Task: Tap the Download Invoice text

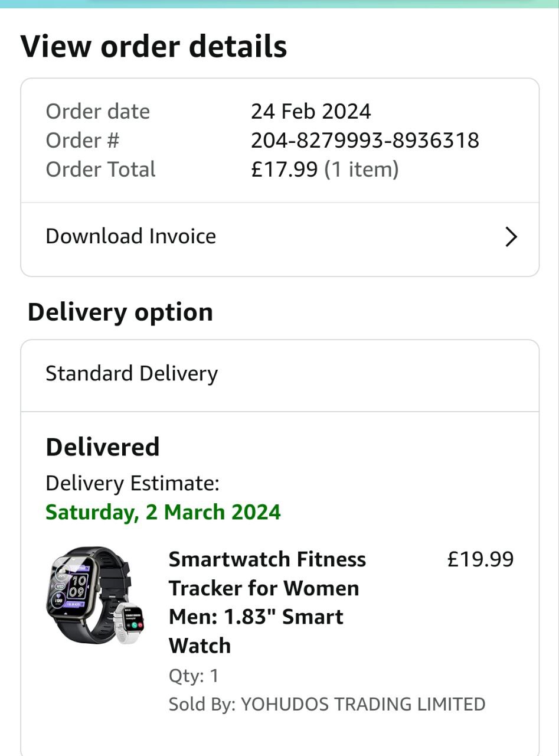Action: coord(130,236)
